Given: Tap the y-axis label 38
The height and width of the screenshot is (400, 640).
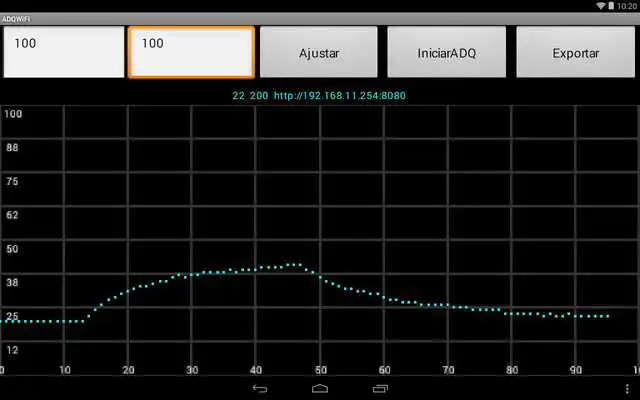Looking at the screenshot, I should coord(12,282).
